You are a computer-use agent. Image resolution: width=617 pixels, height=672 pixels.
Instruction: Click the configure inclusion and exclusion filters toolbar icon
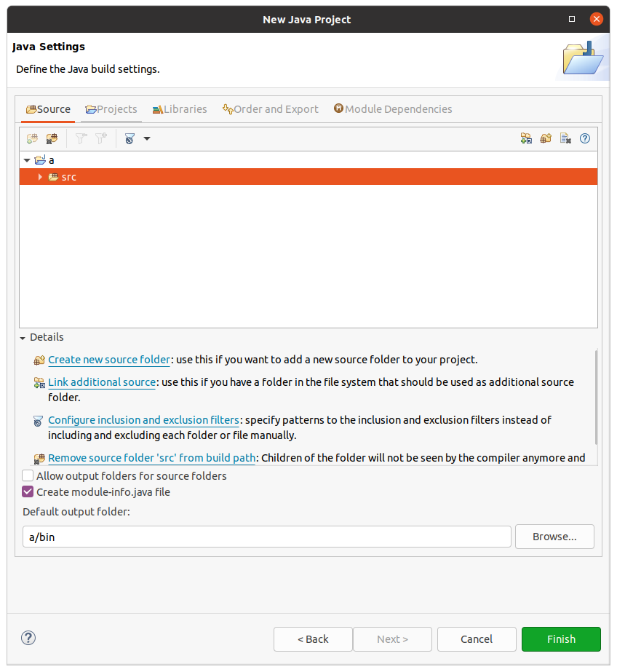[130, 138]
